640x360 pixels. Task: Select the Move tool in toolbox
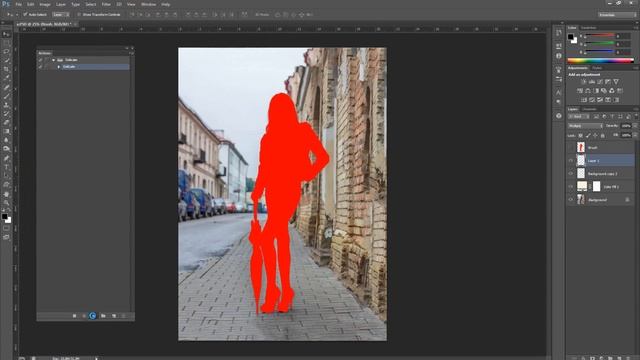click(x=6, y=34)
